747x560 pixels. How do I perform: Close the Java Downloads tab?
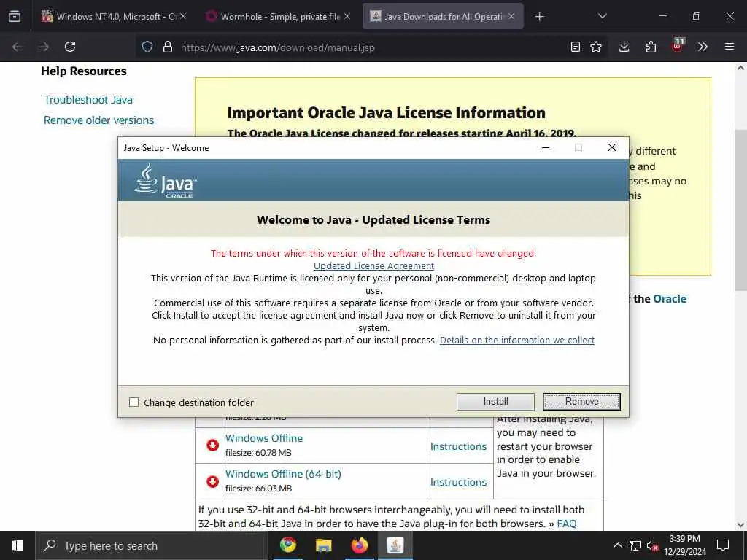pyautogui.click(x=511, y=16)
